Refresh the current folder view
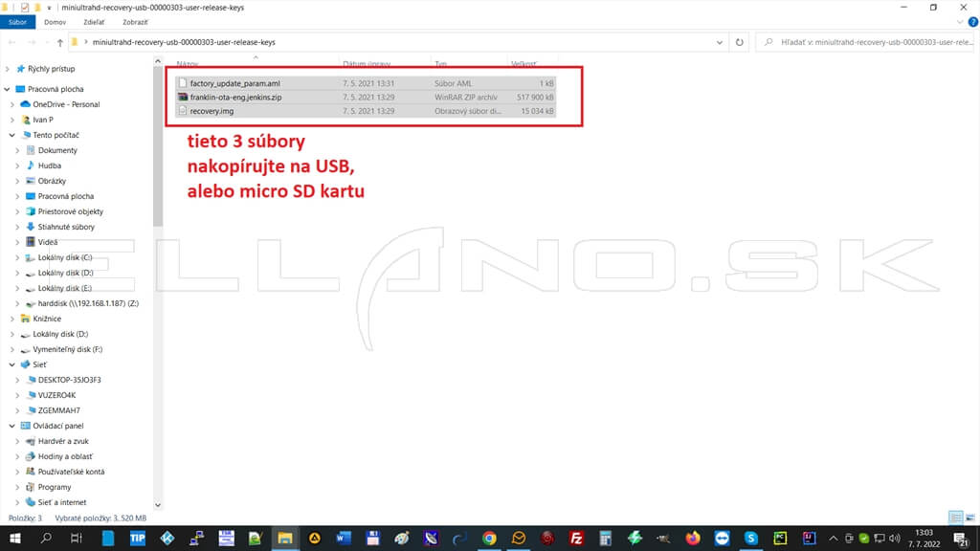 click(739, 42)
